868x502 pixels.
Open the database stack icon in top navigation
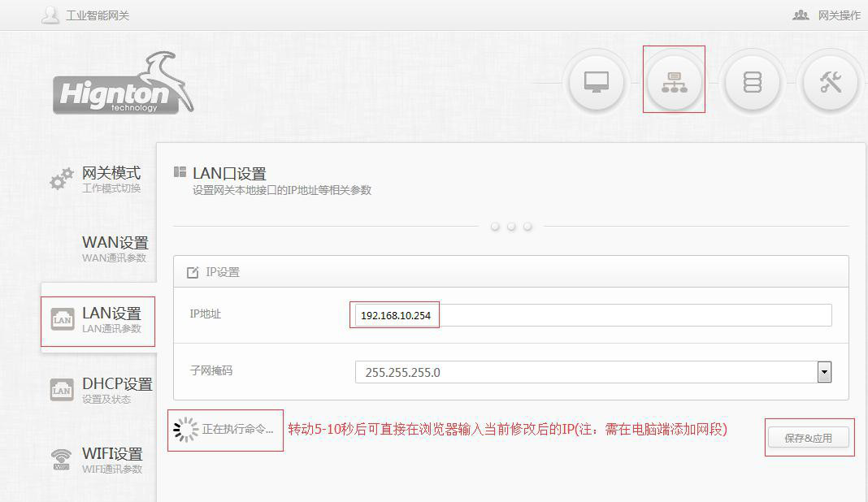coord(753,82)
